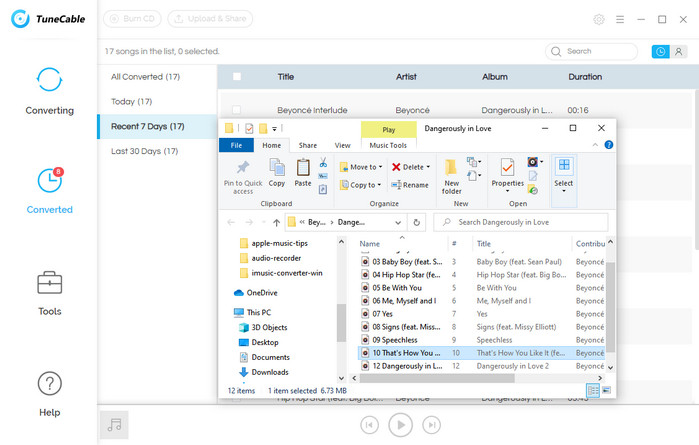Image resolution: width=699 pixels, height=445 pixels.
Task: Toggle the select-all checkbox in the Title header
Action: [237, 77]
